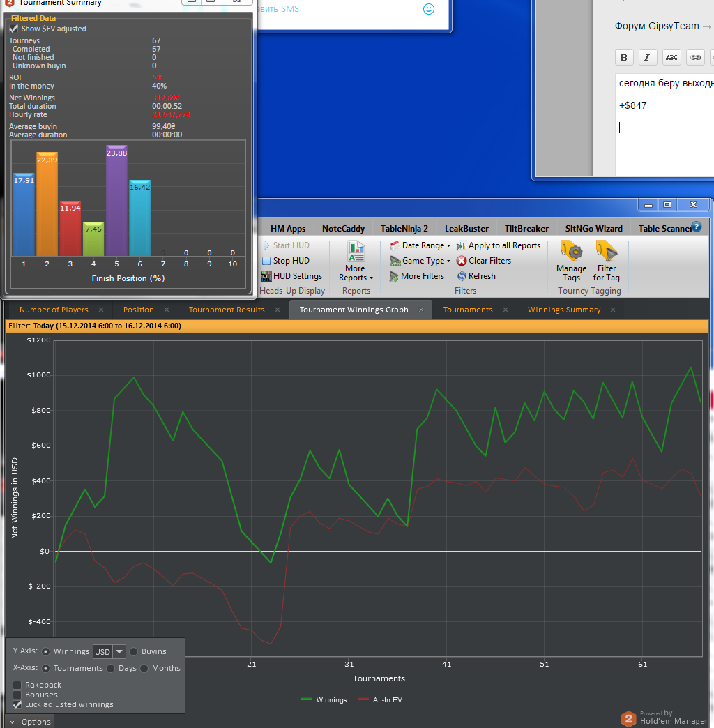Screen dimensions: 714x728
Task: Open the USD currency dropdown
Action: click(119, 651)
